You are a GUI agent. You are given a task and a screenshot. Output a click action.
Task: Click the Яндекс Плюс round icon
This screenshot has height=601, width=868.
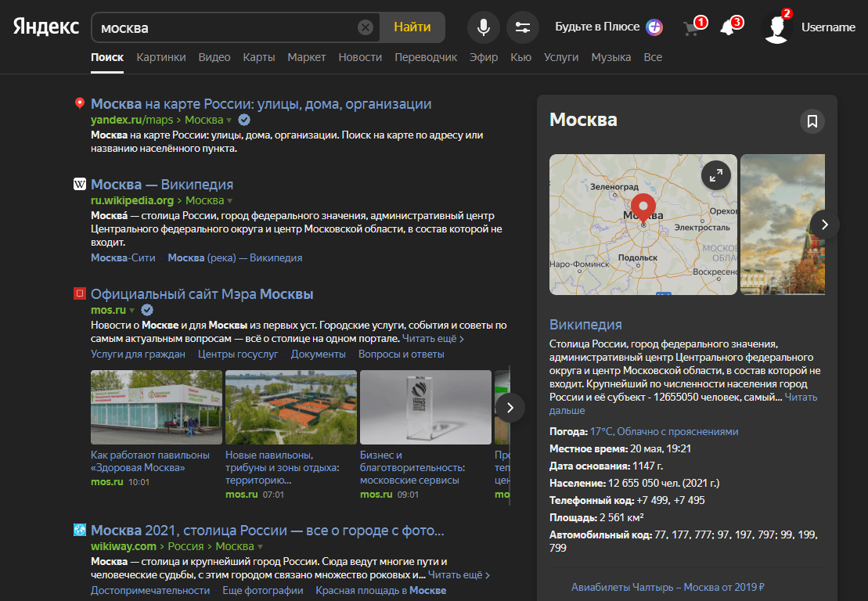point(654,27)
